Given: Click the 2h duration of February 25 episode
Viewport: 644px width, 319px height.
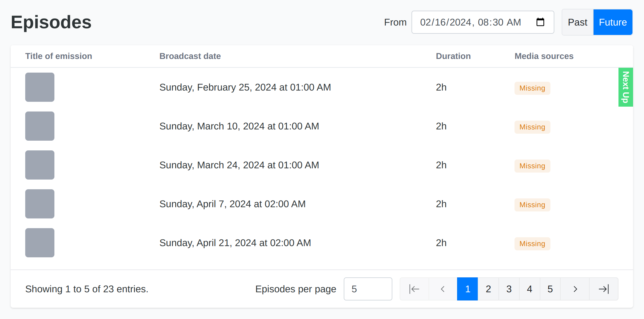Looking at the screenshot, I should 441,87.
